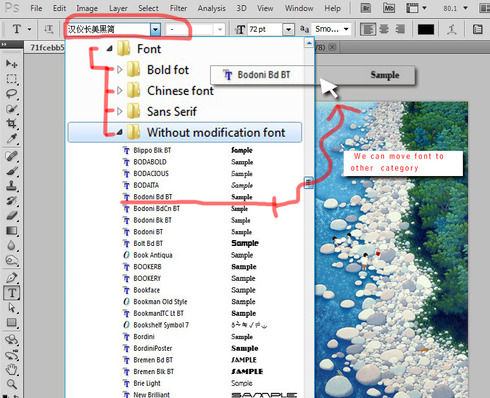Open the Filter menu

178,8
